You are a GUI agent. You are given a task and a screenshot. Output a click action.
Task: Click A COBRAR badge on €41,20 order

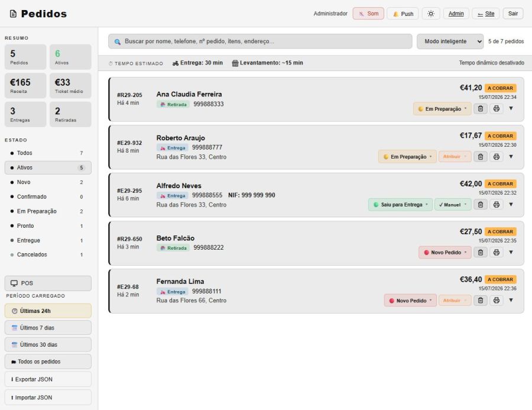point(501,88)
